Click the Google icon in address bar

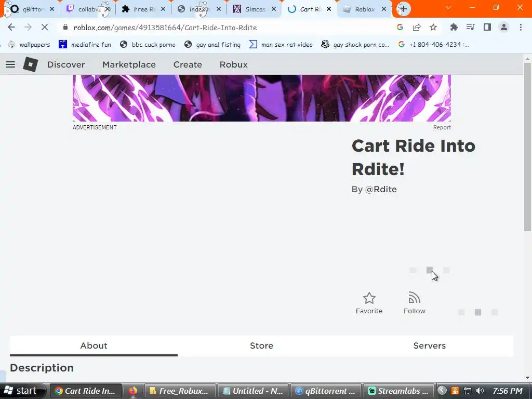coord(400,28)
